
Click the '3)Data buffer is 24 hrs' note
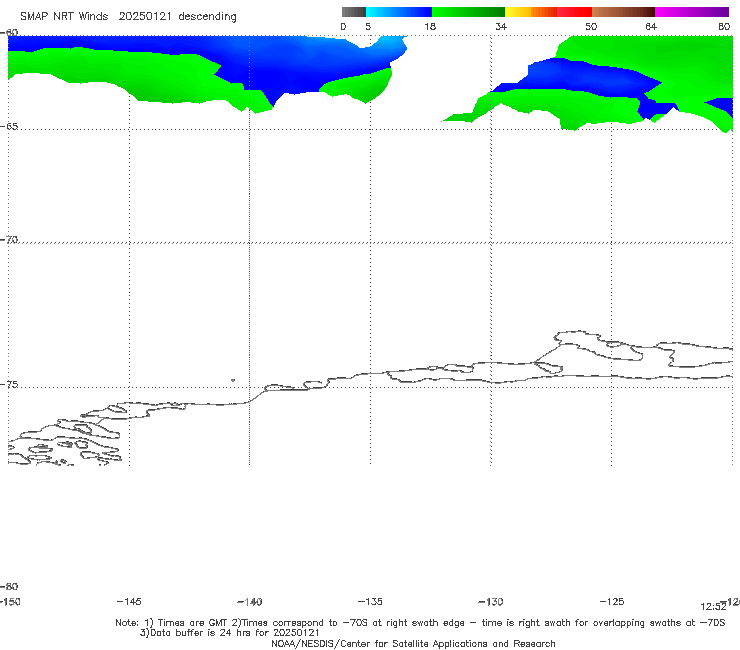[x=229, y=633]
